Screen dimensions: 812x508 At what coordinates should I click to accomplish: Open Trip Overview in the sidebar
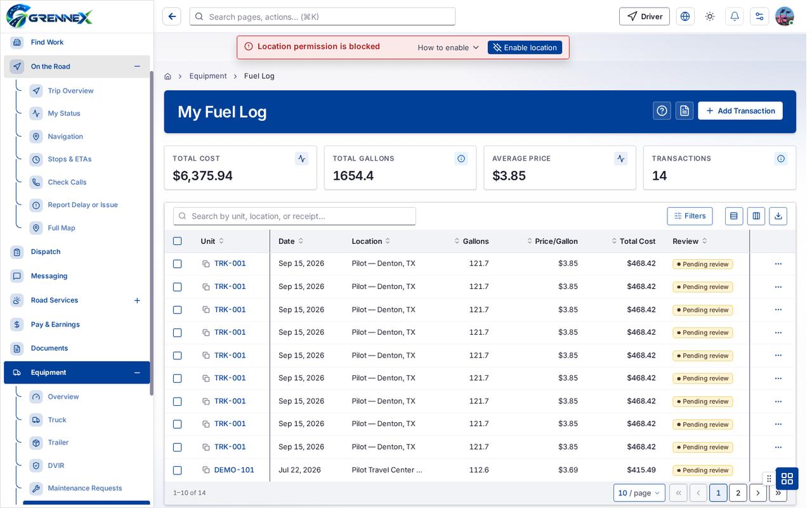70,91
